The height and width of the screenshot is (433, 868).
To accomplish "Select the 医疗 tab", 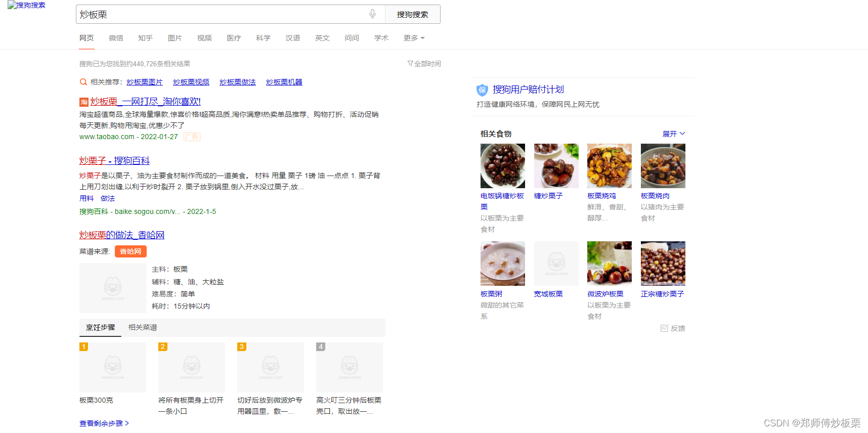I will 234,38.
